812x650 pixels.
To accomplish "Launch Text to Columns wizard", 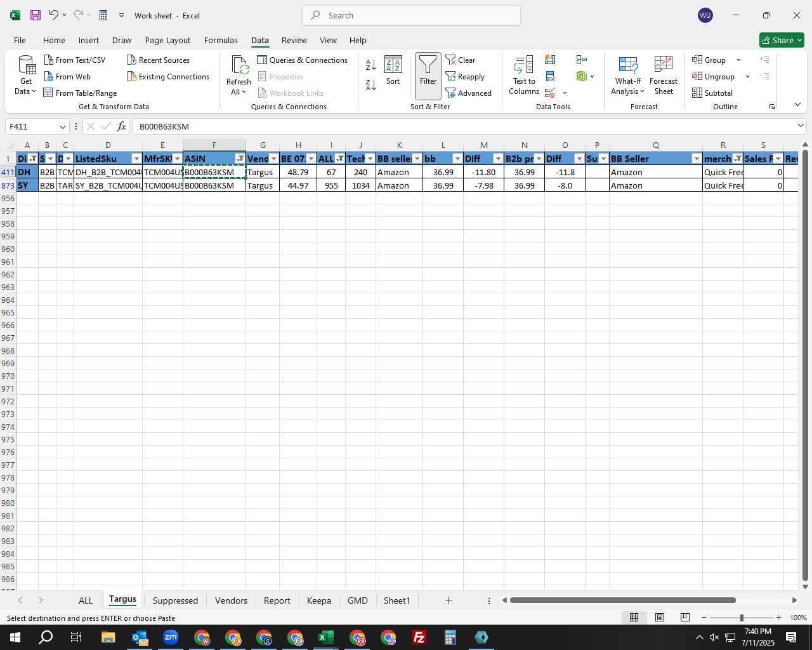I will (524, 76).
